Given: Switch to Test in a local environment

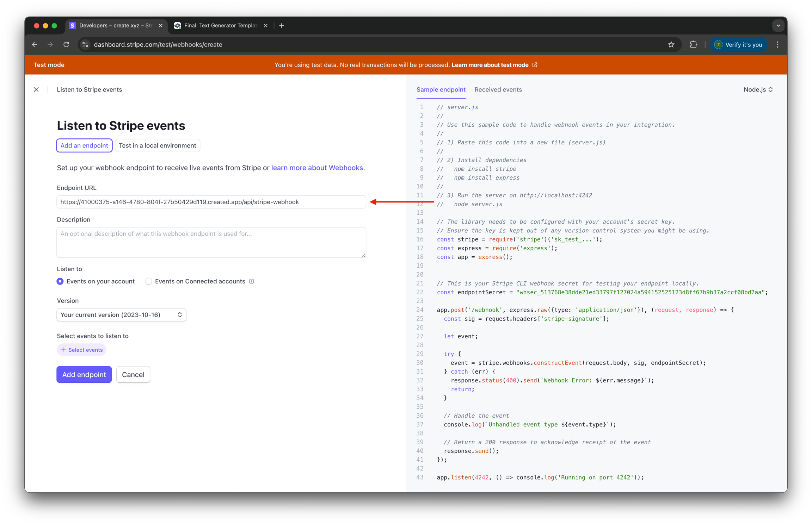Looking at the screenshot, I should tap(157, 145).
